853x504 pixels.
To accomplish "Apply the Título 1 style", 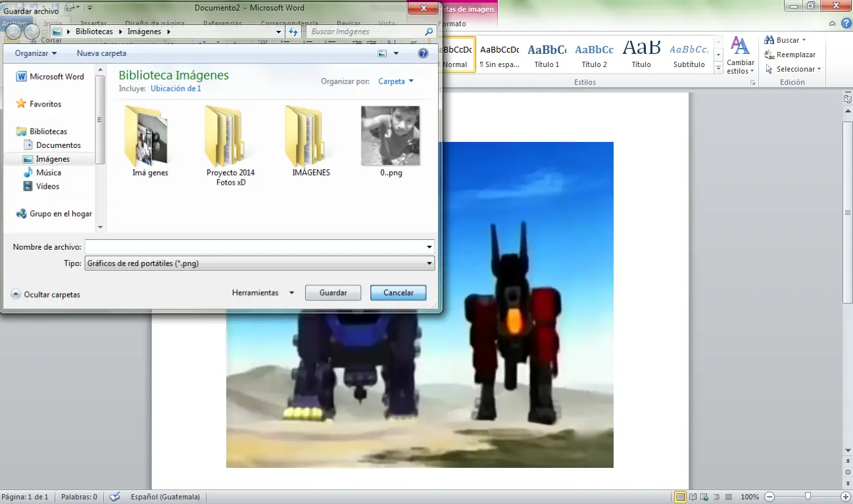I will (547, 55).
